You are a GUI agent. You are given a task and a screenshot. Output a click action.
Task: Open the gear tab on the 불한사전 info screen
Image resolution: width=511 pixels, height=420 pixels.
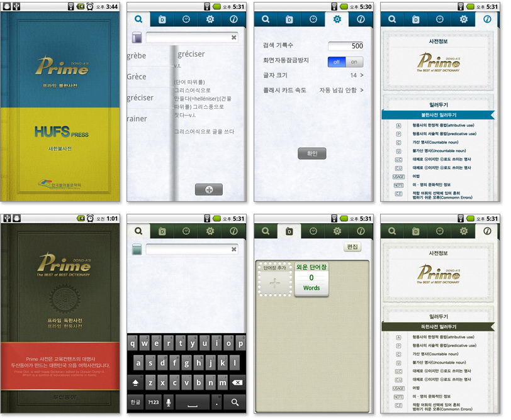point(463,19)
